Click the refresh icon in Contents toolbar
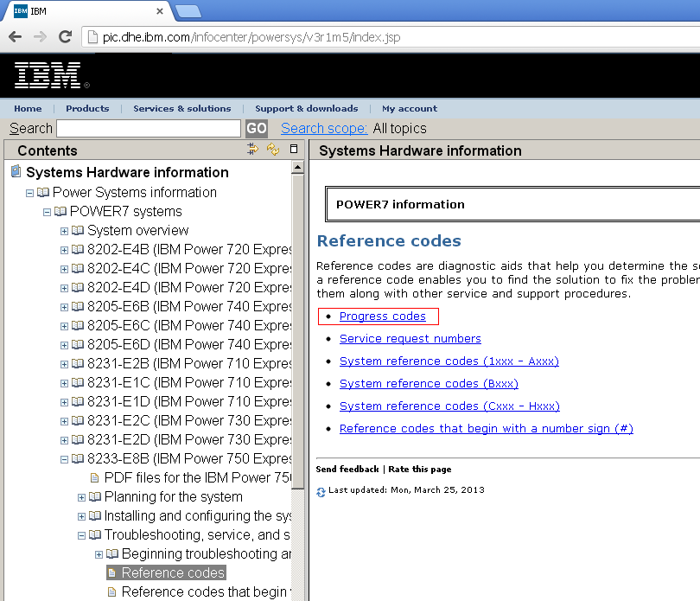Viewport: 700px width, 601px height. click(272, 149)
